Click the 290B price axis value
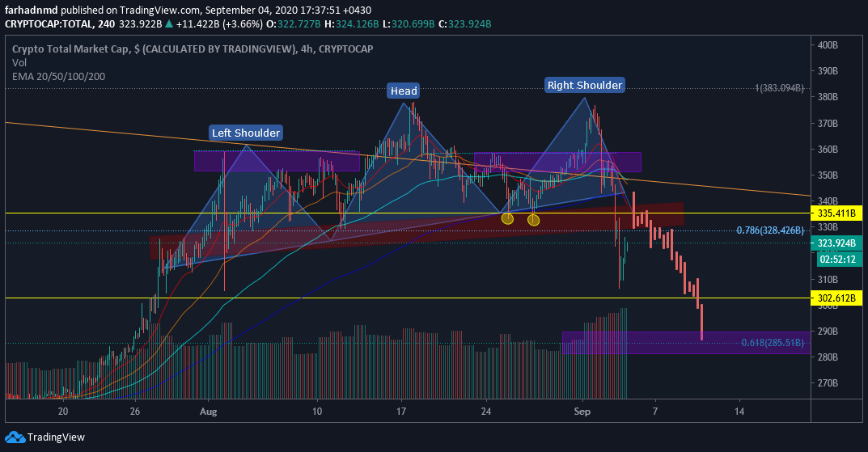Screen dimensions: 868x452 (x=828, y=332)
